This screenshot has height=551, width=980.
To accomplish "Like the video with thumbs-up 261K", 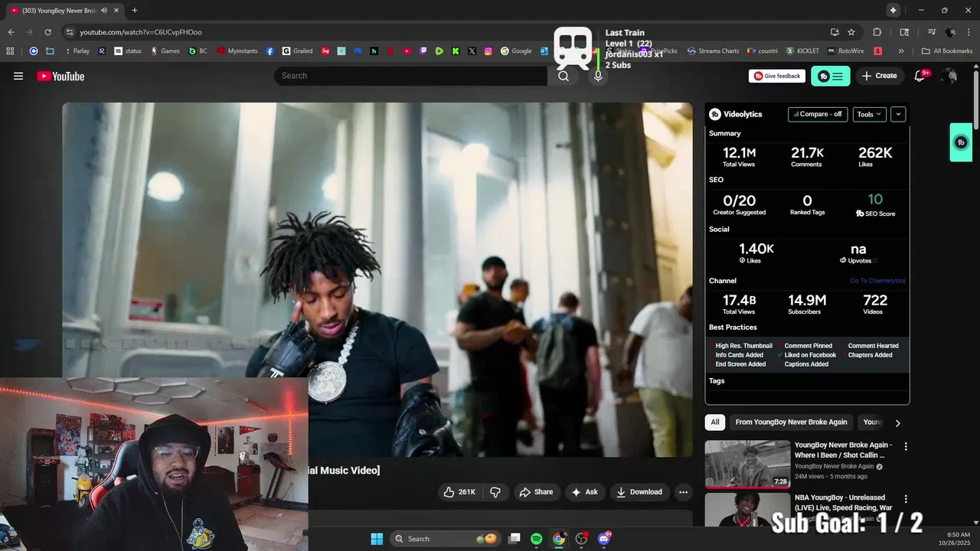I will 459,492.
